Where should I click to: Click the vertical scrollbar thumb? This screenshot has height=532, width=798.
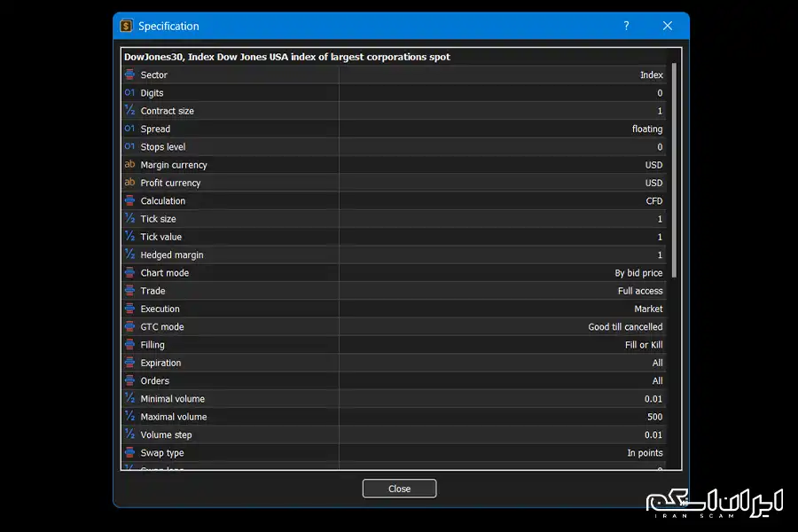(675, 170)
